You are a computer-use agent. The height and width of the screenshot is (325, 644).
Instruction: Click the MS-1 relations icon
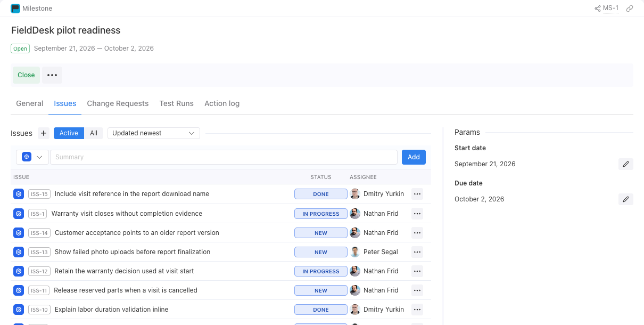click(598, 9)
